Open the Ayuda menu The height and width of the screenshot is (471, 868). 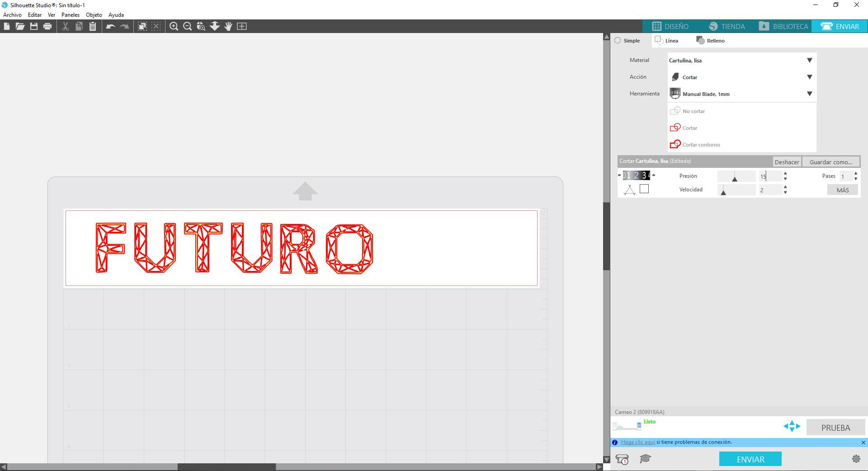[116, 15]
